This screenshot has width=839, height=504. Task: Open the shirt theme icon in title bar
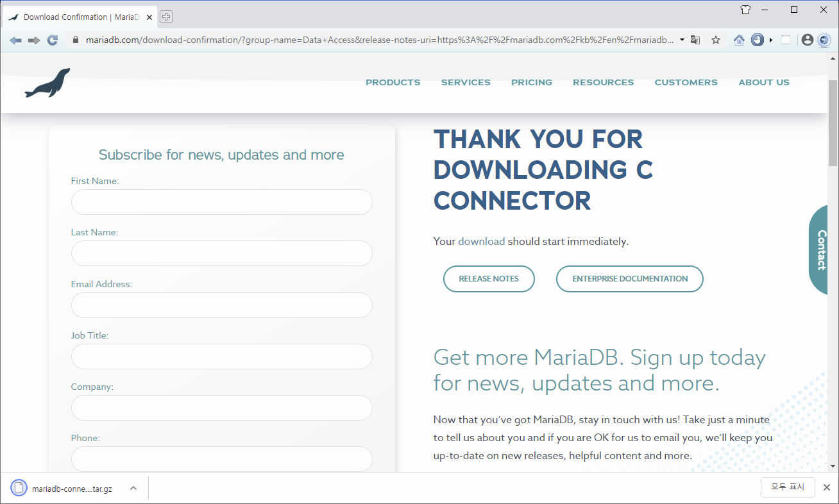pyautogui.click(x=745, y=10)
